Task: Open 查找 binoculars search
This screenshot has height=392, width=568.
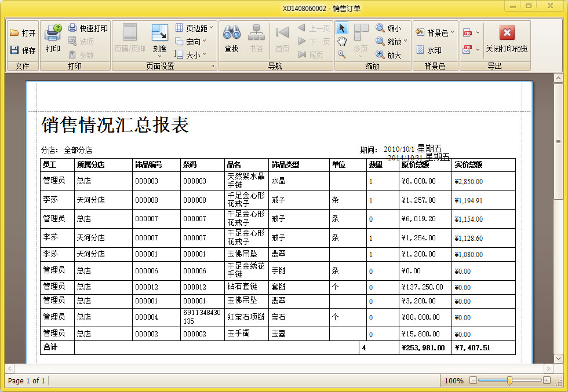Action: (x=231, y=38)
